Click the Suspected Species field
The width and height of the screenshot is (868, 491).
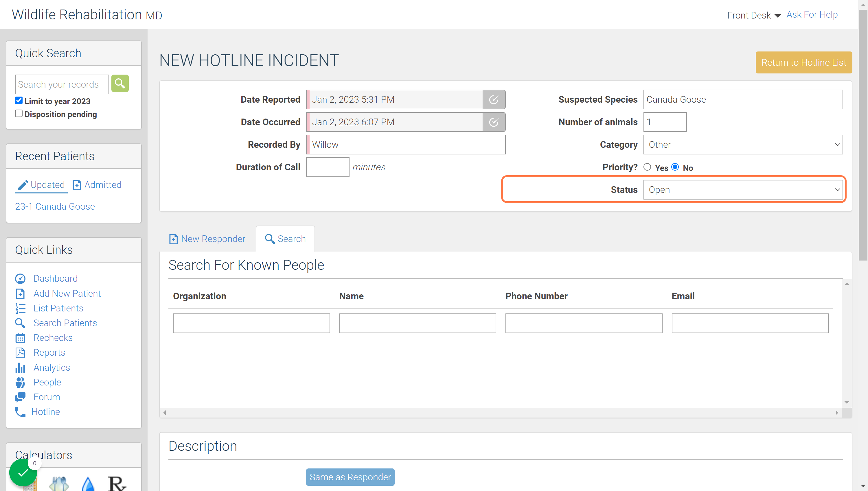click(743, 99)
